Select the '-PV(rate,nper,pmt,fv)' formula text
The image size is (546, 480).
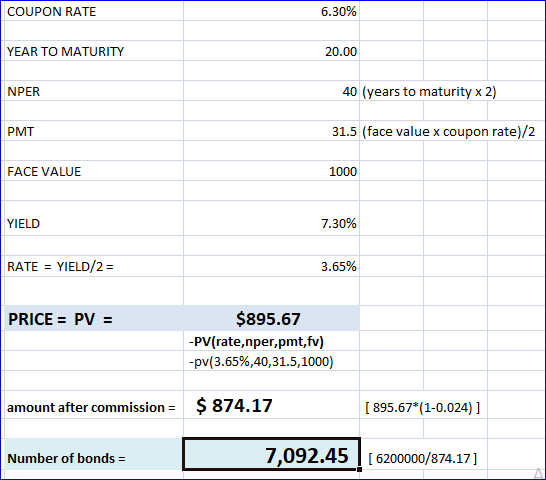point(256,342)
